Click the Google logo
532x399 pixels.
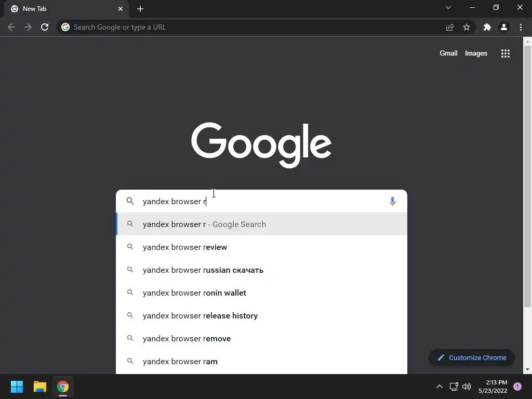(261, 145)
